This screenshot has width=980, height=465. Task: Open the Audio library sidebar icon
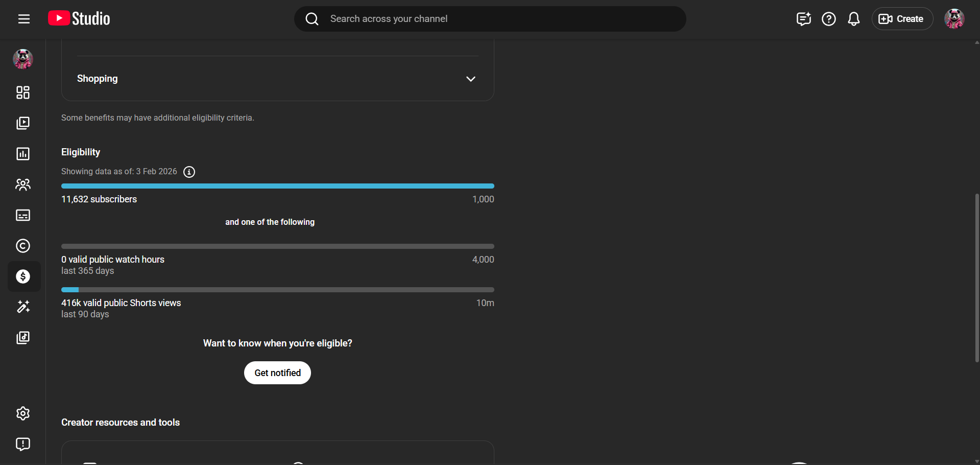(23, 338)
